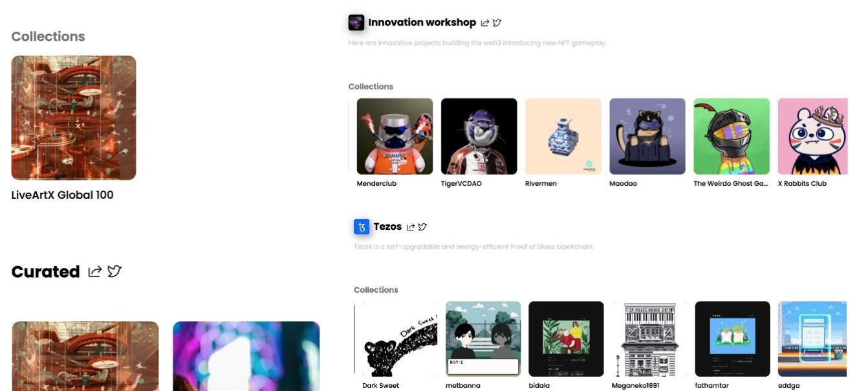The image size is (868, 391).
Task: Click the Innovation workshop title
Action: pos(422,23)
